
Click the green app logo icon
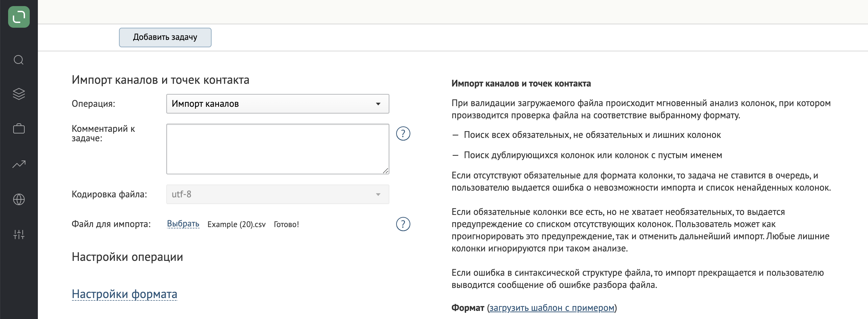pos(19,17)
